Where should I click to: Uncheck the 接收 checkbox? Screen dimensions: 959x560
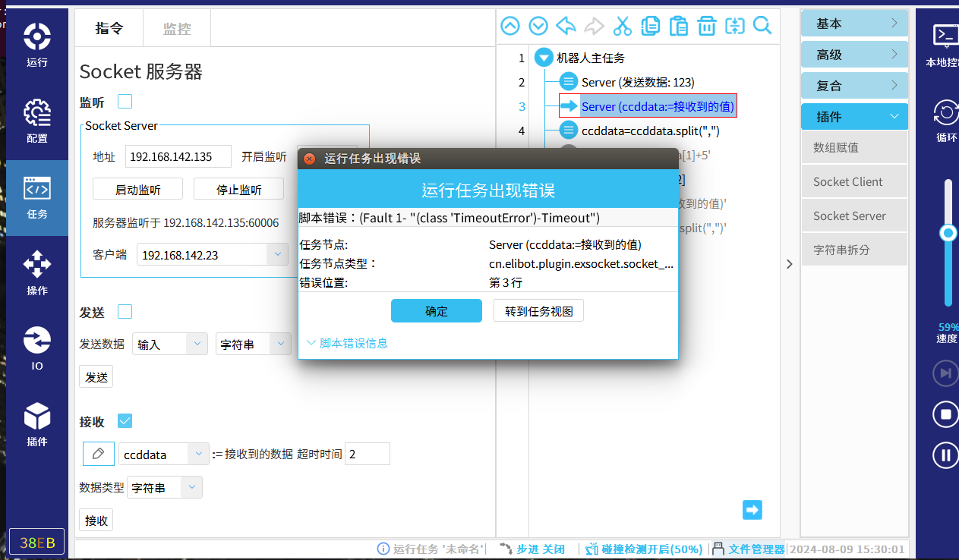pyautogui.click(x=125, y=421)
